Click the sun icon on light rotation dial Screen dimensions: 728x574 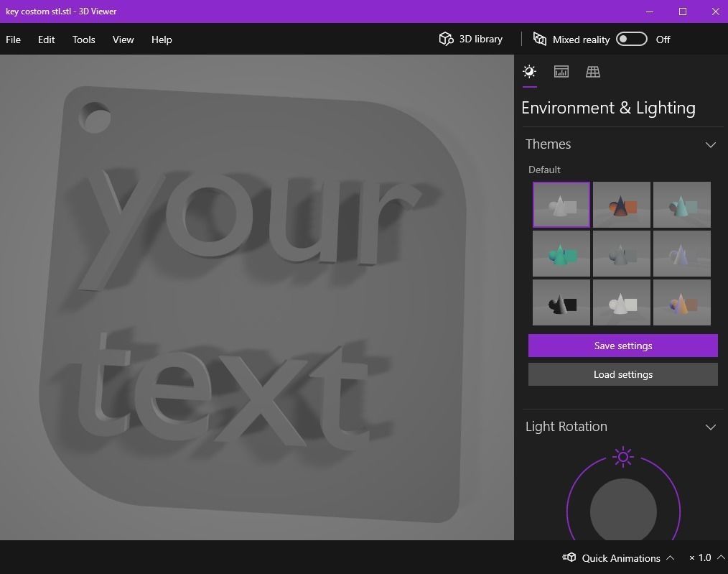[623, 457]
